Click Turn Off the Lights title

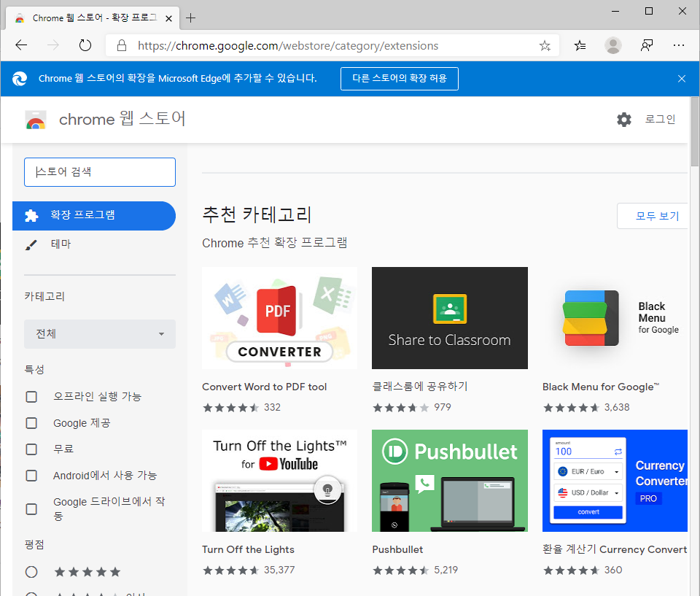[248, 549]
